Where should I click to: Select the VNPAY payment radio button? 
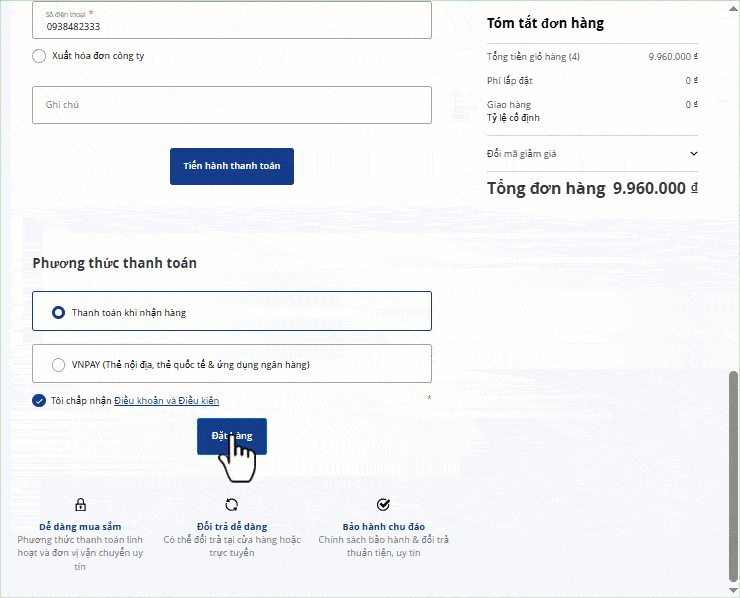[x=59, y=365]
